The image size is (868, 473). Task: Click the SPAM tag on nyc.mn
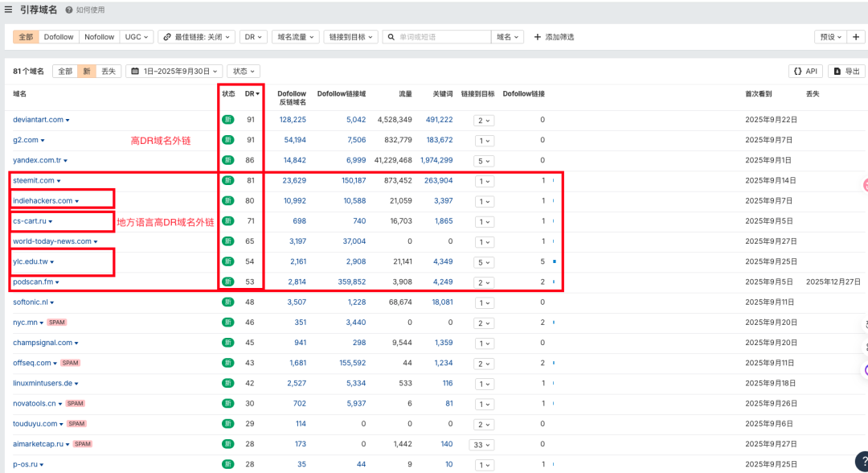[56, 323]
